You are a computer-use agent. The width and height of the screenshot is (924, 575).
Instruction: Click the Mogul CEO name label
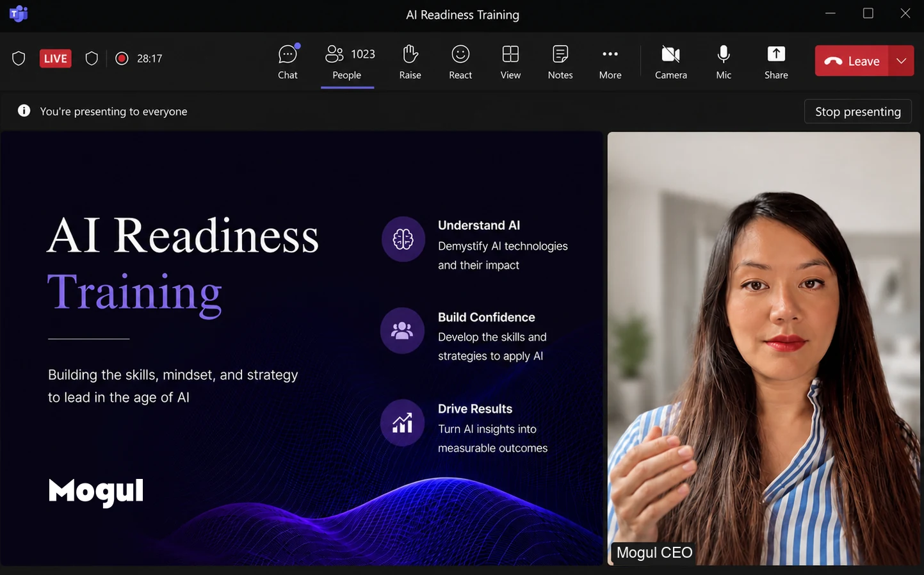[x=654, y=553]
